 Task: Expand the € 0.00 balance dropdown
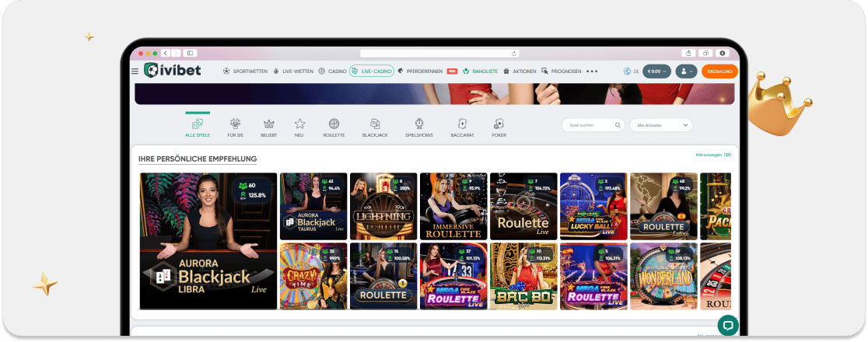(656, 72)
